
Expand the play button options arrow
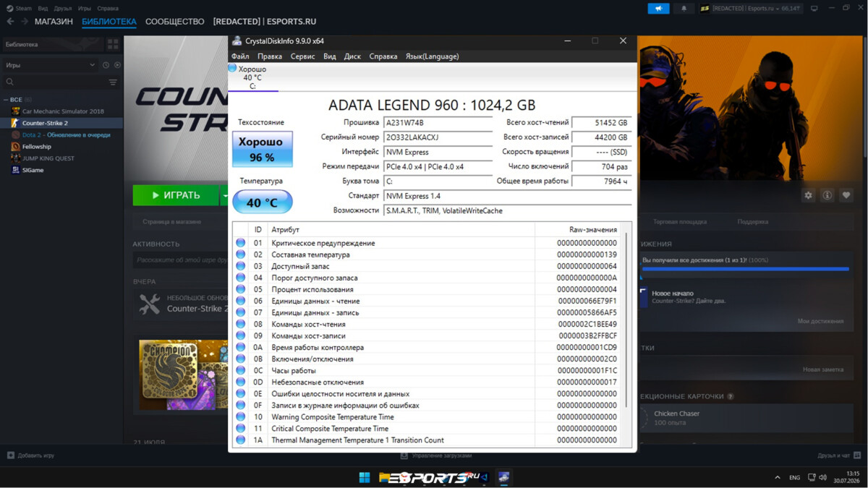pyautogui.click(x=224, y=195)
